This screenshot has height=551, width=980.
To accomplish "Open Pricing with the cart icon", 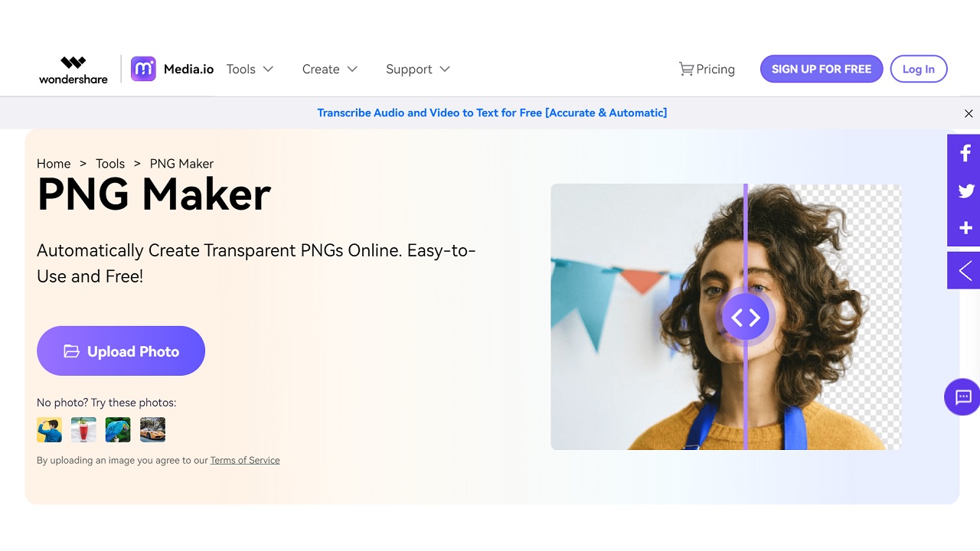I will [x=707, y=69].
